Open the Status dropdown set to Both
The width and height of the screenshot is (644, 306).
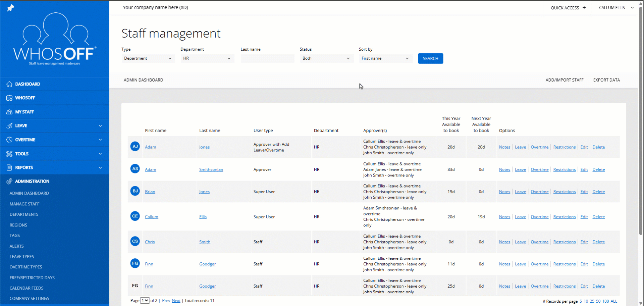click(x=326, y=58)
